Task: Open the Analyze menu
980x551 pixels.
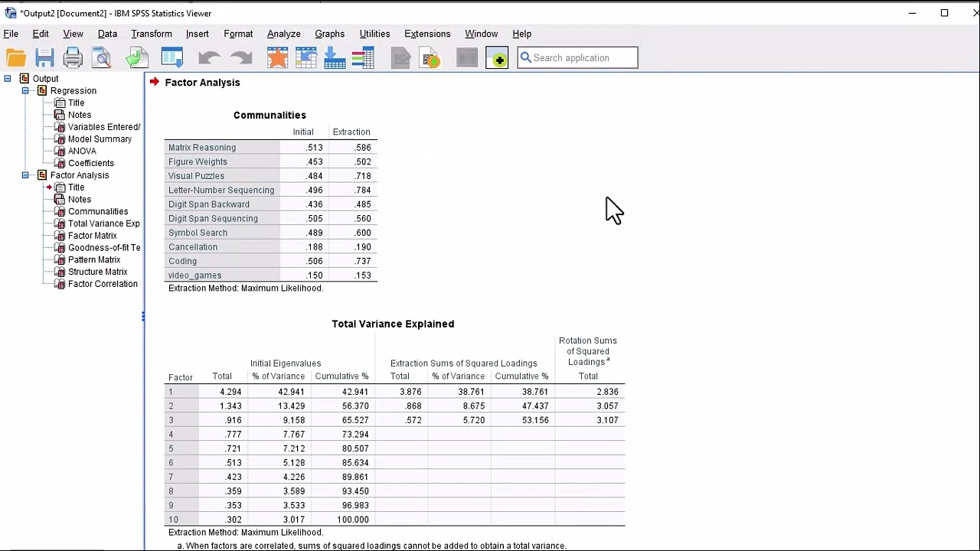Action: point(283,34)
